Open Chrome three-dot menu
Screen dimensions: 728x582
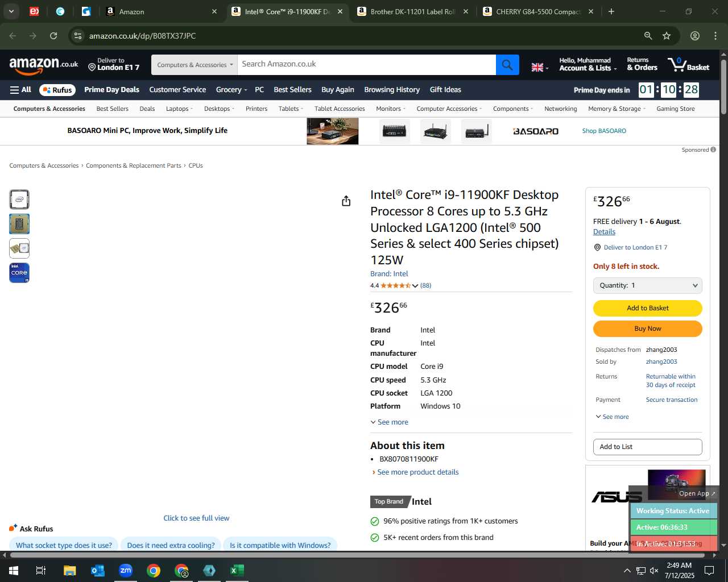(715, 36)
